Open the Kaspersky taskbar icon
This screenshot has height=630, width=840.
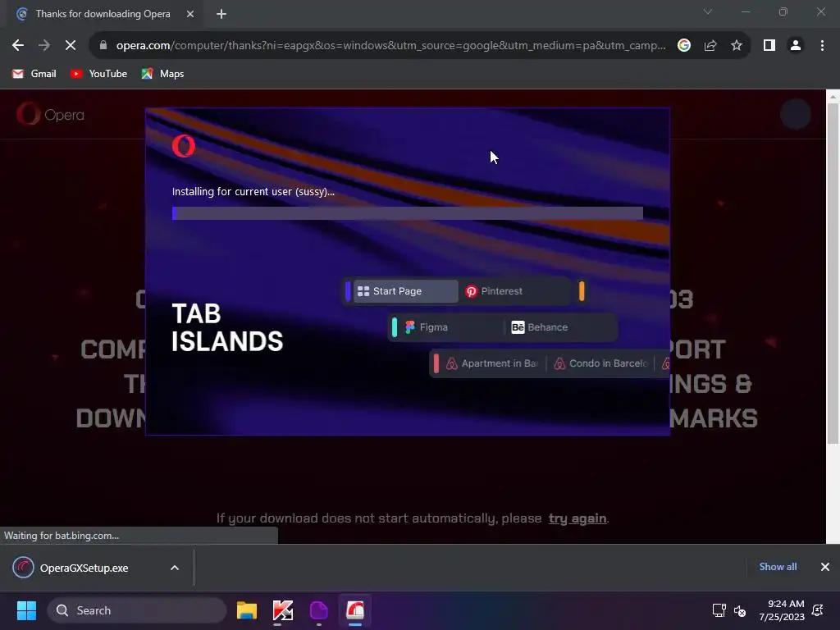click(283, 610)
